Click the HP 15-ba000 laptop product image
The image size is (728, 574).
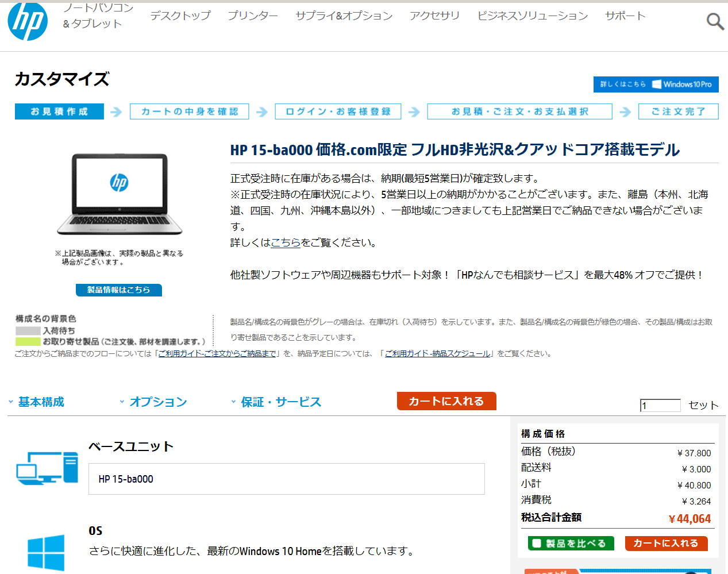click(x=120, y=194)
